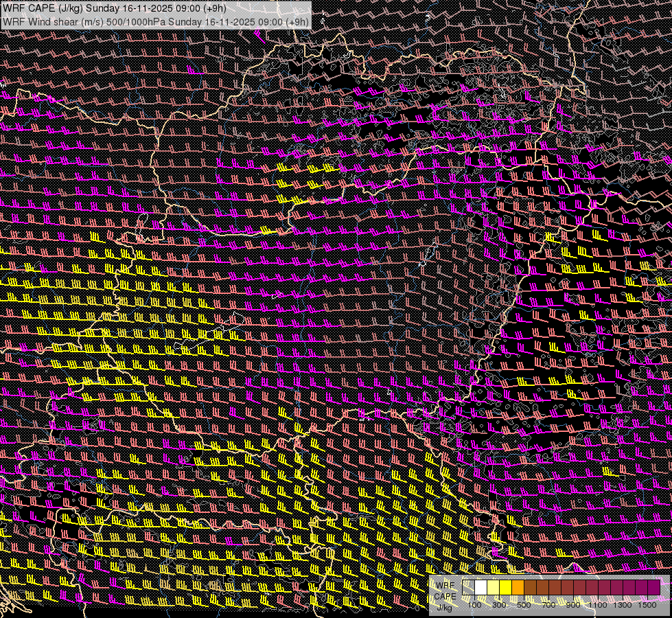Click the legend label 1100
Viewport: 672px width, 618px height.
tap(598, 605)
